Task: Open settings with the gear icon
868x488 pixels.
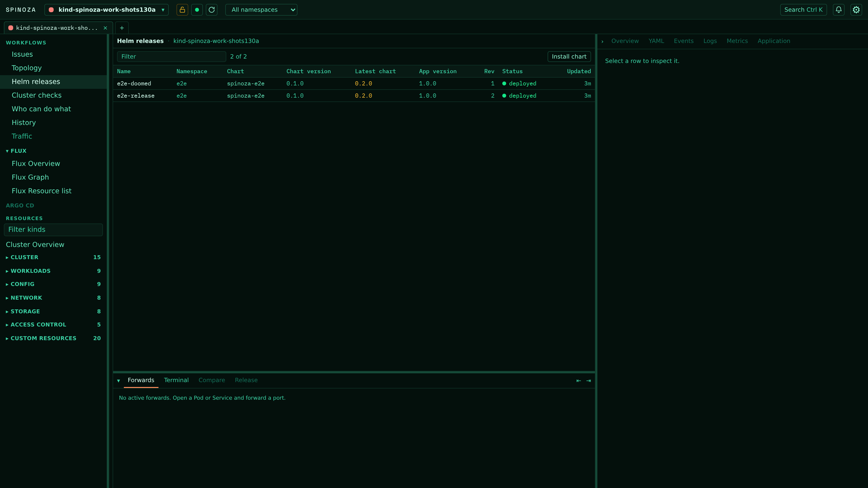Action: (x=856, y=10)
